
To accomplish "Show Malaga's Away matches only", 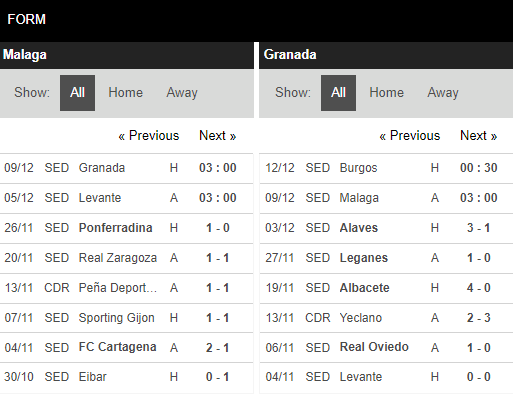I will click(182, 93).
